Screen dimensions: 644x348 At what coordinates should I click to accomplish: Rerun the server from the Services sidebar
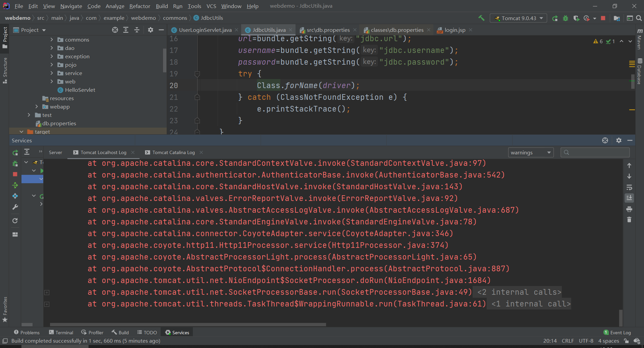point(15,153)
